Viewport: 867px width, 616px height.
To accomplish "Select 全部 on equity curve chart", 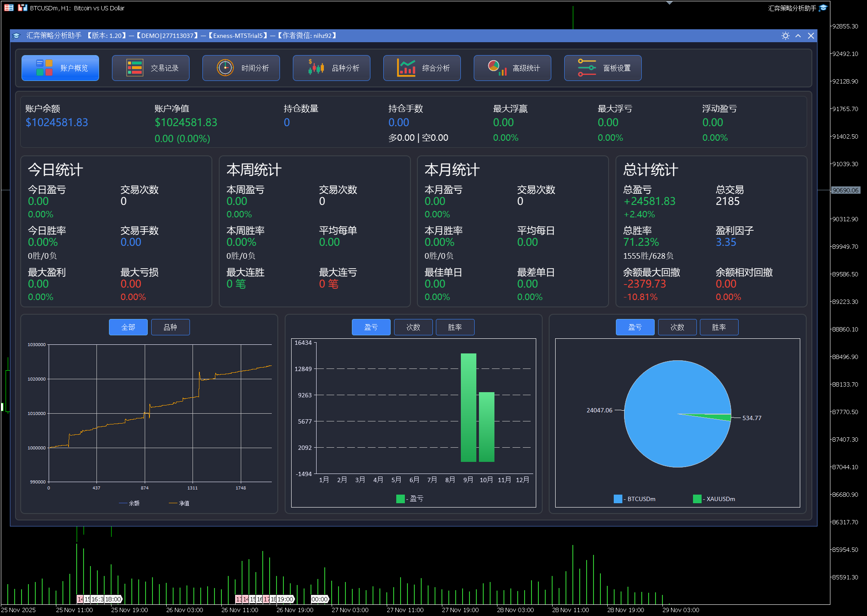I will pos(128,327).
